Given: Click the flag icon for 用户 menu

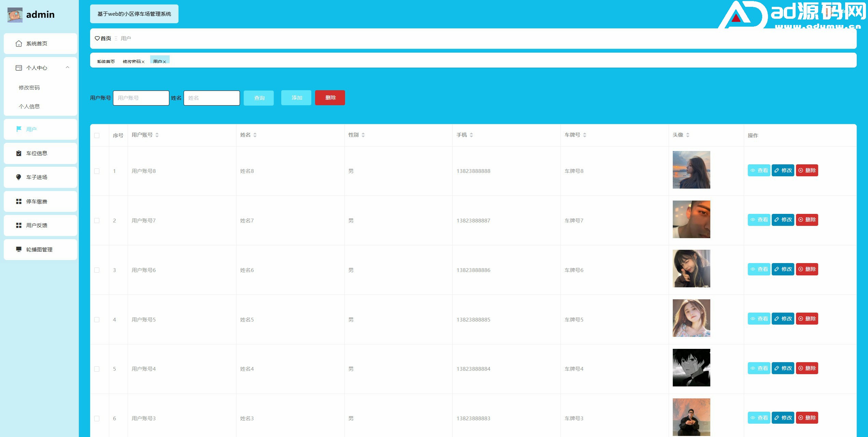Looking at the screenshot, I should [19, 129].
